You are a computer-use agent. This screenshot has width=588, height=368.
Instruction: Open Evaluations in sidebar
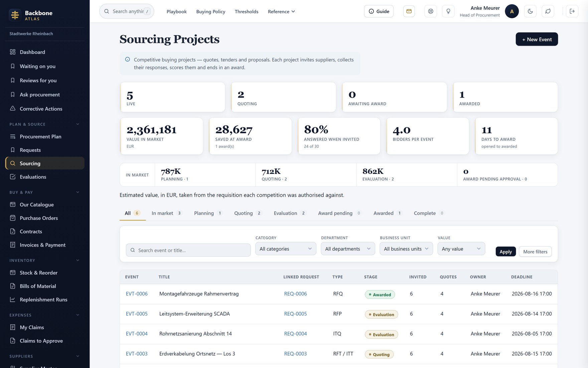point(45,177)
